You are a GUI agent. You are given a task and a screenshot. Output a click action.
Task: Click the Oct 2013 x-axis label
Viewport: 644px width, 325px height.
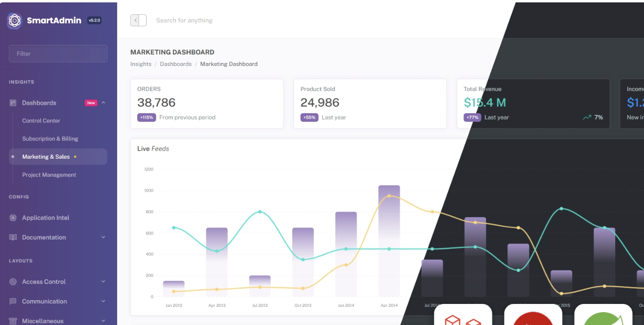tap(303, 305)
